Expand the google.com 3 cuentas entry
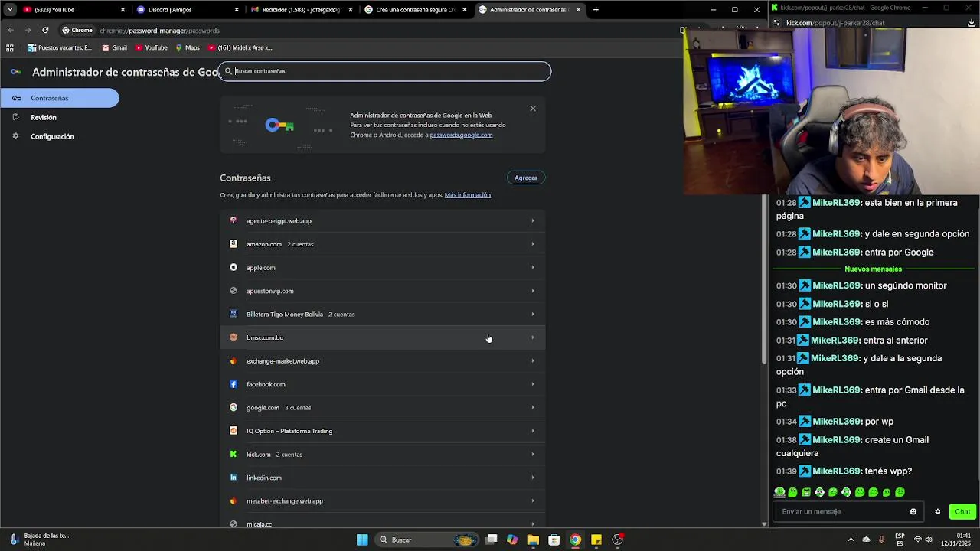This screenshot has width=980, height=551. click(x=382, y=407)
